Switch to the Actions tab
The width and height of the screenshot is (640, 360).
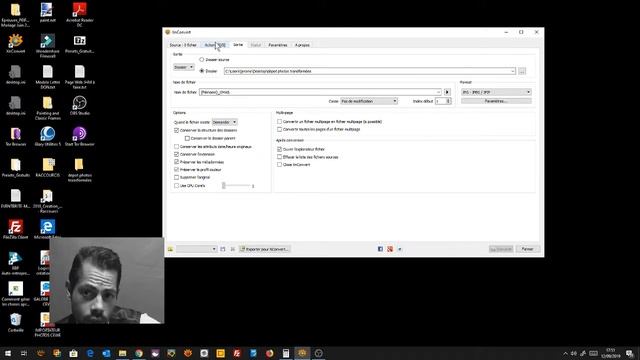coord(215,45)
